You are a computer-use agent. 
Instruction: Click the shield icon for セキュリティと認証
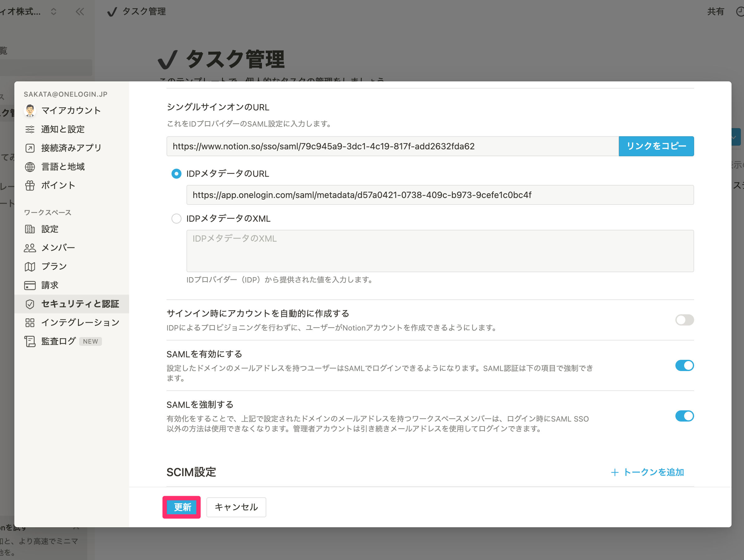[30, 304]
